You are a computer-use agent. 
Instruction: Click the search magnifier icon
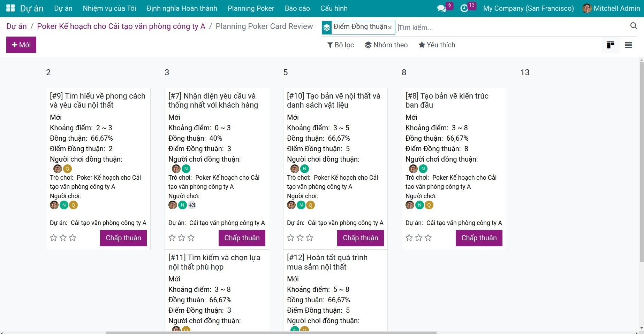(634, 26)
